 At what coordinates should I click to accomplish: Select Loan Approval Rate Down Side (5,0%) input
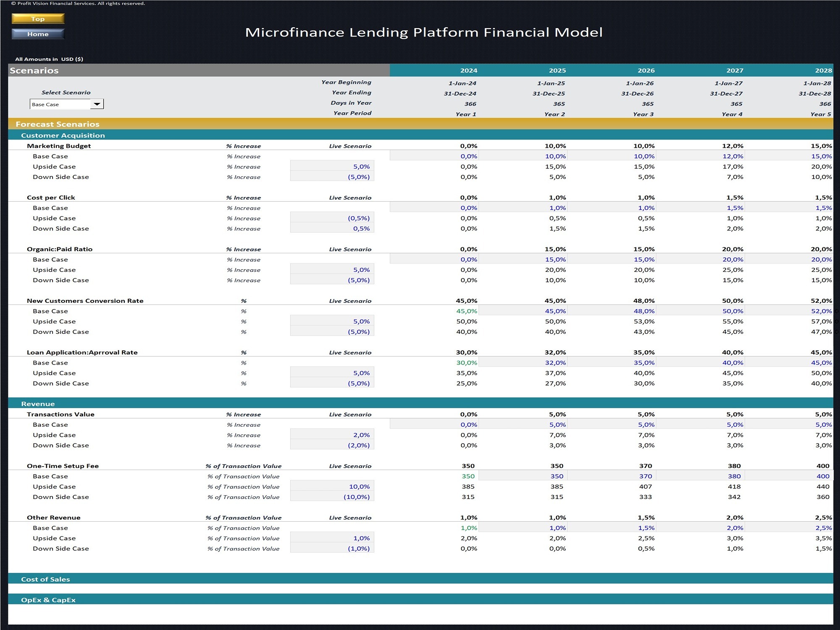[x=332, y=383]
